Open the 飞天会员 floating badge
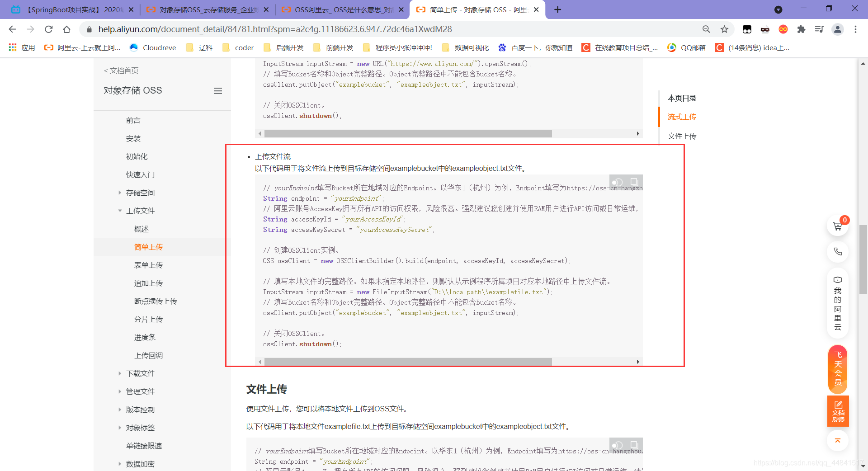The height and width of the screenshot is (471, 868). coord(838,369)
